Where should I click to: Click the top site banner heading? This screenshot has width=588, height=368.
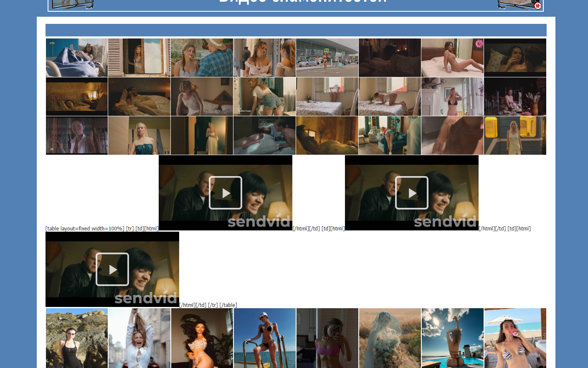click(295, 4)
